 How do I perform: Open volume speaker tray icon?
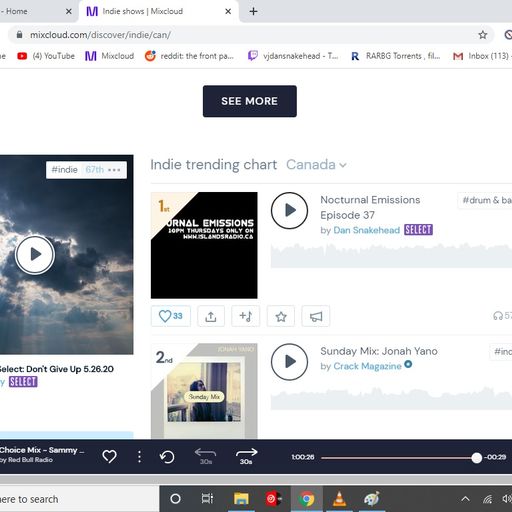point(507,499)
